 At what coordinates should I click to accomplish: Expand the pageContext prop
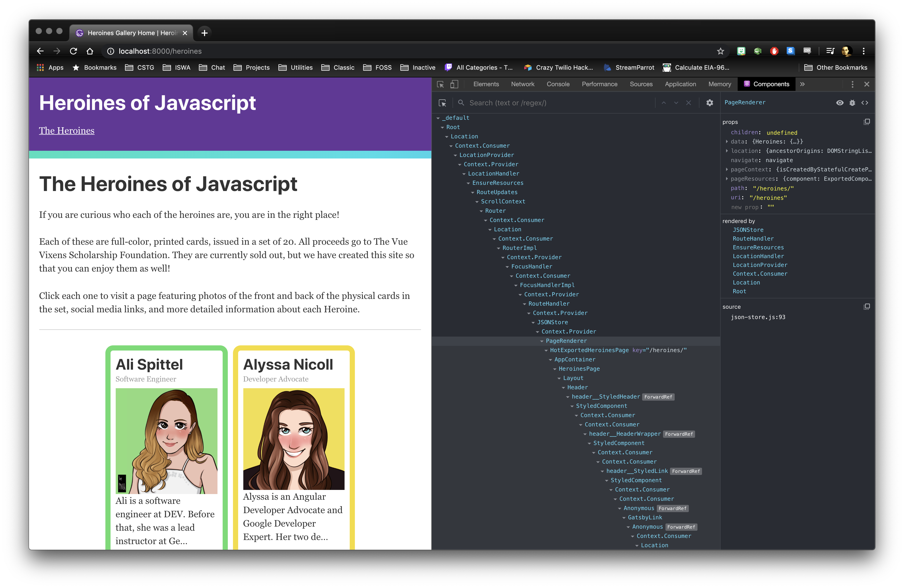coord(727,170)
